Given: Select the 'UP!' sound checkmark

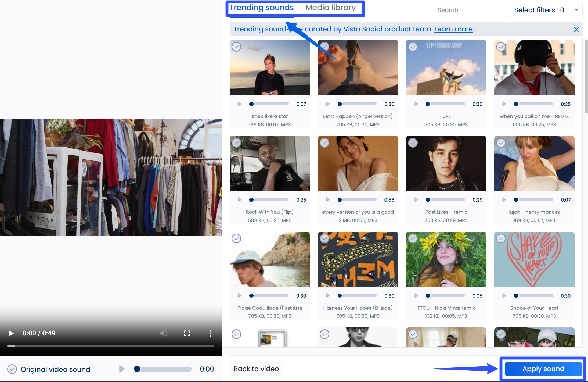Looking at the screenshot, I should [413, 47].
